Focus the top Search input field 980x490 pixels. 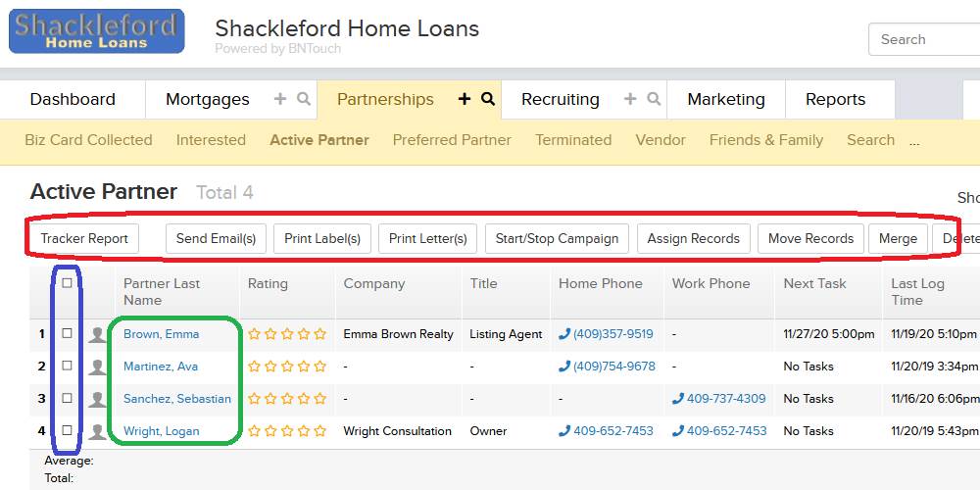924,39
